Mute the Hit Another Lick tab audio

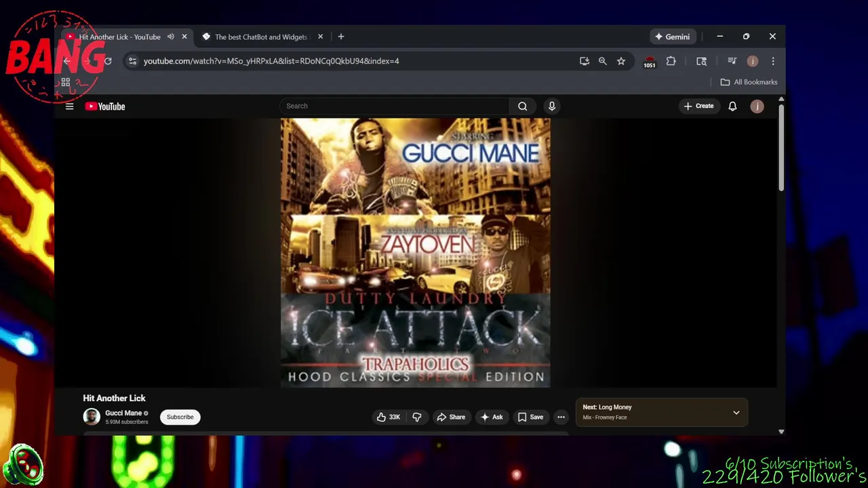point(170,37)
